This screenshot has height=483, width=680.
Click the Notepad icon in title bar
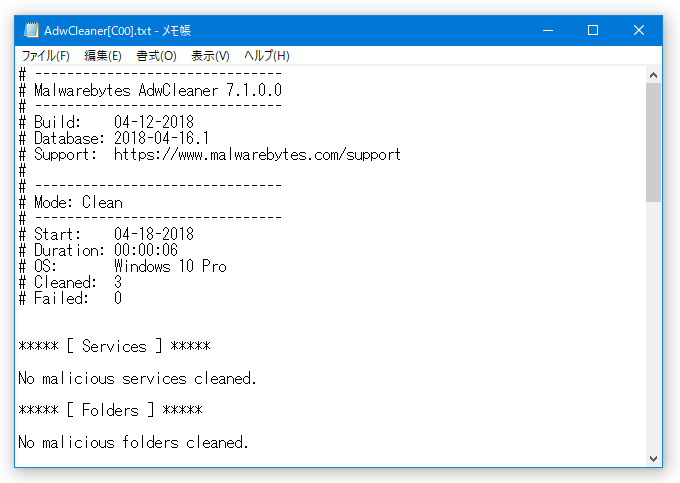pyautogui.click(x=31, y=30)
